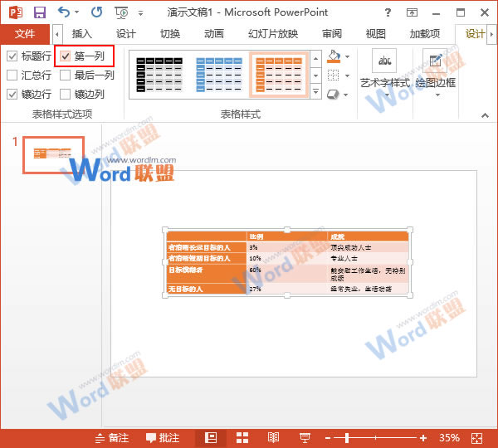This screenshot has height=448, width=498.
Task: Open the Comments pane button
Action: 163,438
